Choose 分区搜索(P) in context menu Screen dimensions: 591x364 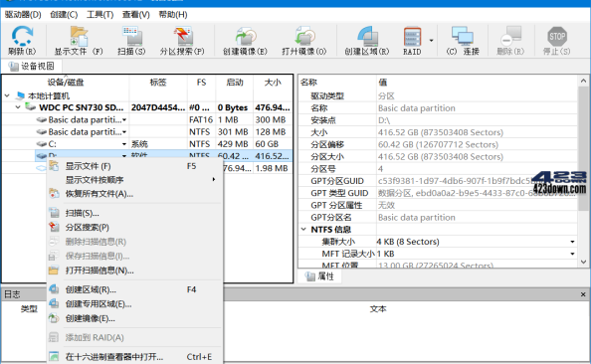[x=135, y=227]
